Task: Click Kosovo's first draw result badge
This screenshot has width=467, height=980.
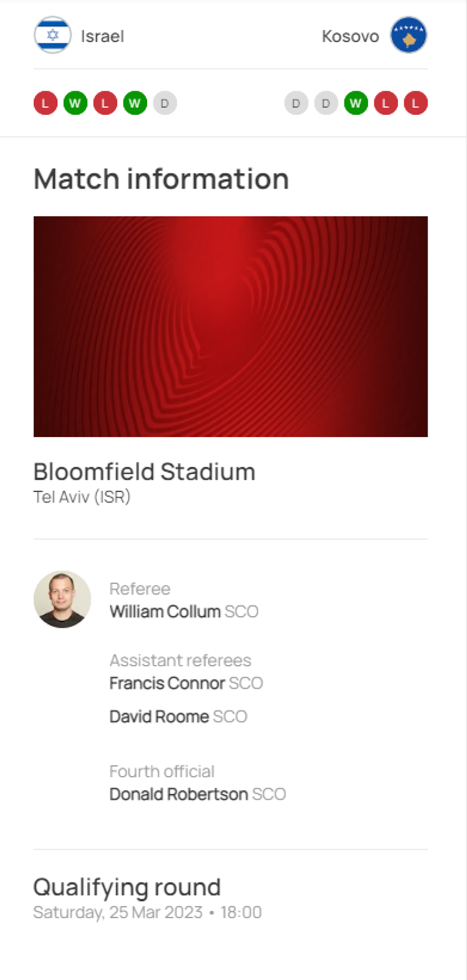Action: point(296,103)
